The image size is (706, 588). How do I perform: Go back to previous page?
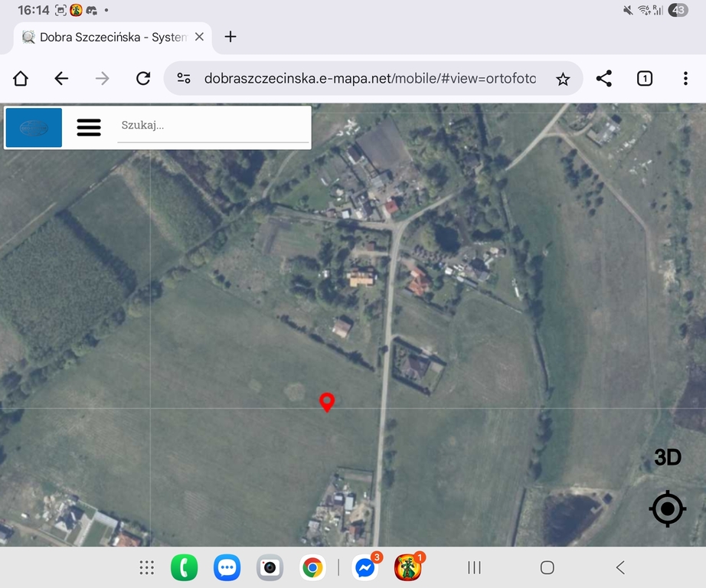coord(61,78)
